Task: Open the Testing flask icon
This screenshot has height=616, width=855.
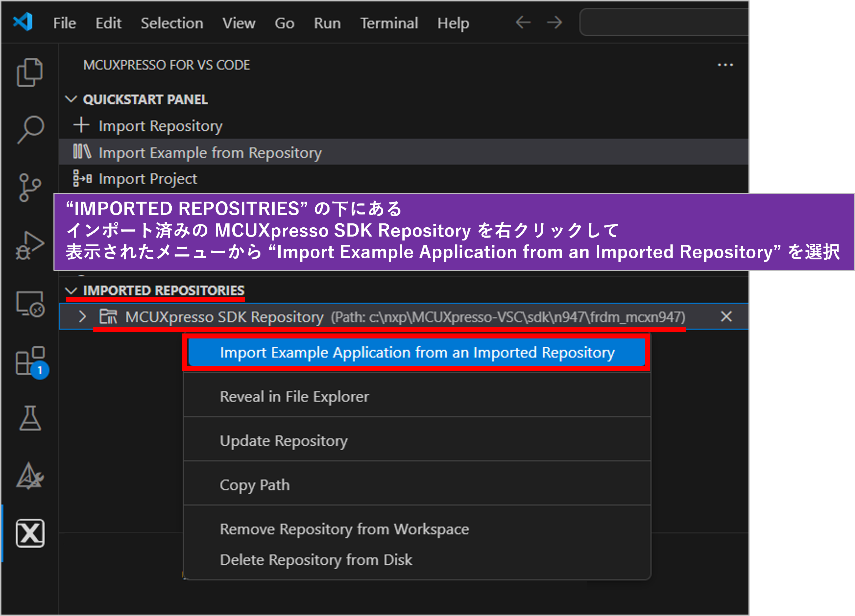Action: tap(30, 419)
